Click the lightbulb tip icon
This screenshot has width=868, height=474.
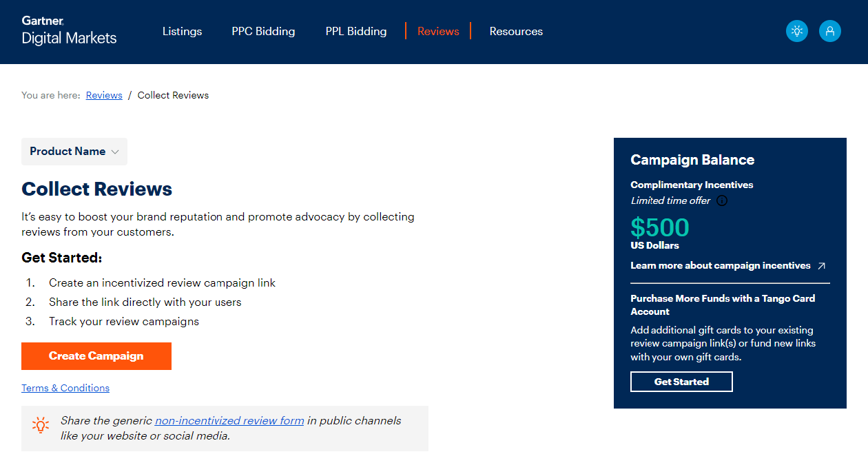click(x=41, y=424)
